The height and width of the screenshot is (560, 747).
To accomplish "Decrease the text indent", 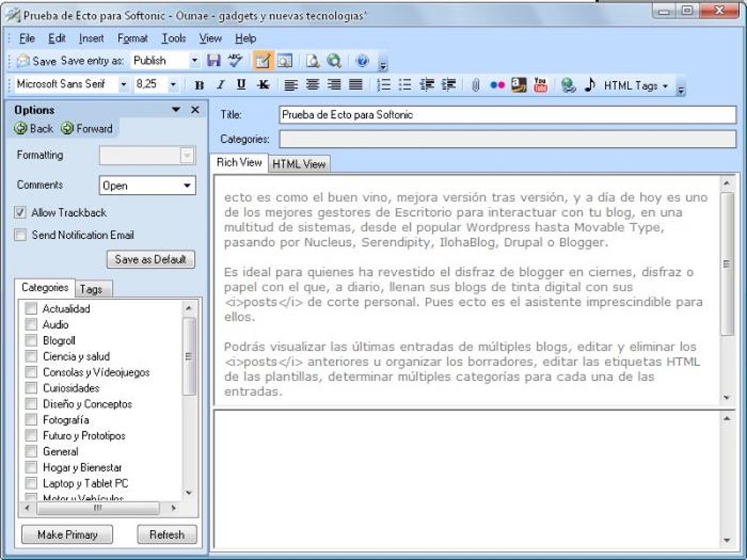I will pyautogui.click(x=427, y=85).
